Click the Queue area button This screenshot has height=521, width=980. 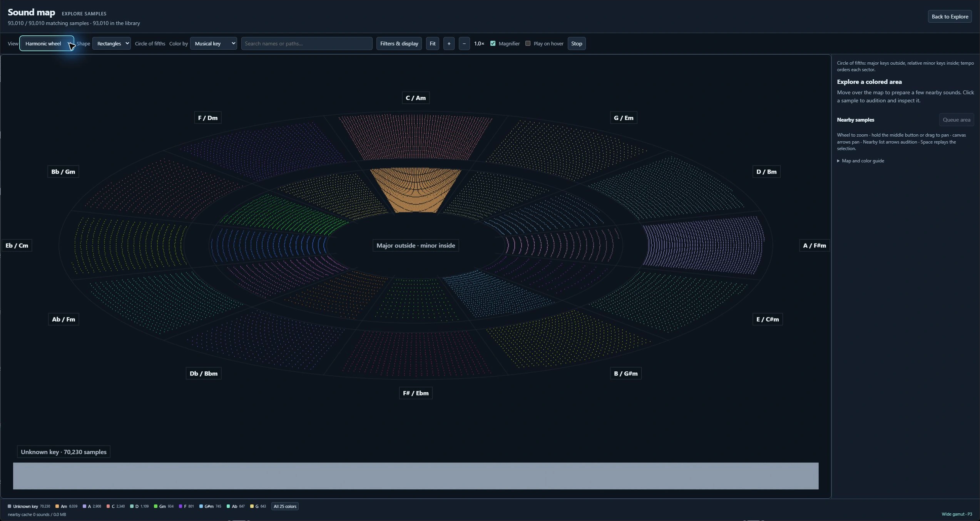tap(956, 120)
